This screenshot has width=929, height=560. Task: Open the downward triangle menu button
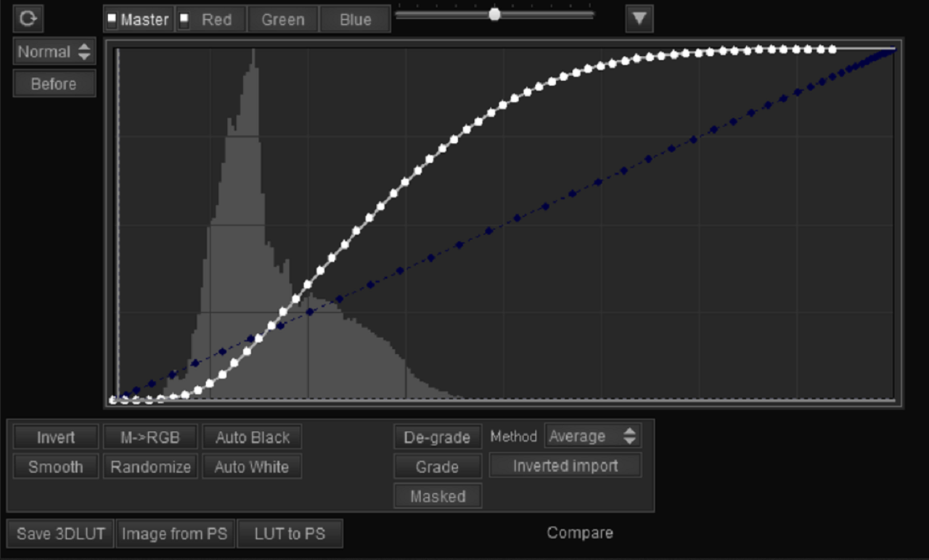coord(639,19)
